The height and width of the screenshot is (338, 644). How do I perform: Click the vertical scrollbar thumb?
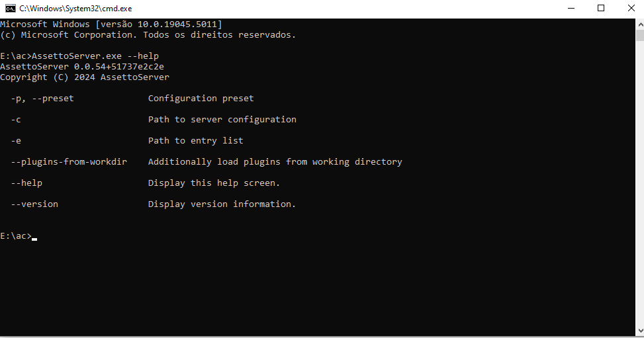(x=640, y=35)
